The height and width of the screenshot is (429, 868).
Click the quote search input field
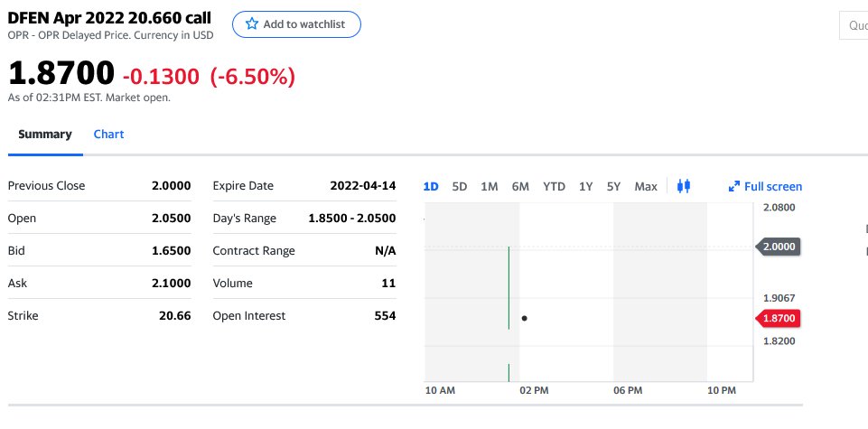(x=854, y=25)
